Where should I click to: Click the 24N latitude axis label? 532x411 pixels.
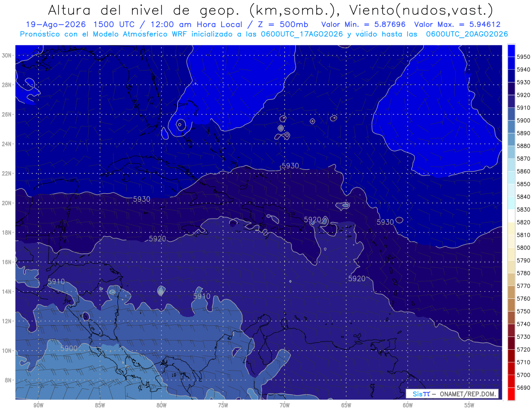point(7,144)
